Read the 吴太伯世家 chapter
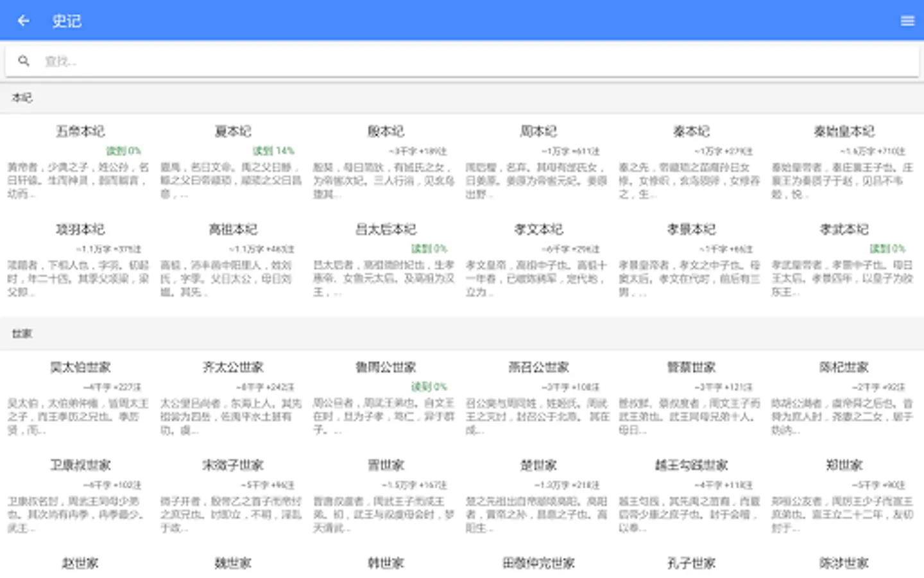Screen dimensions: 924x578 point(80,399)
